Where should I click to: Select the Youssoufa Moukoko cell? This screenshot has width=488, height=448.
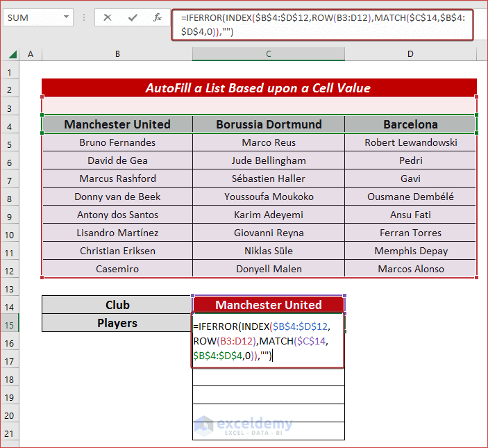(269, 197)
